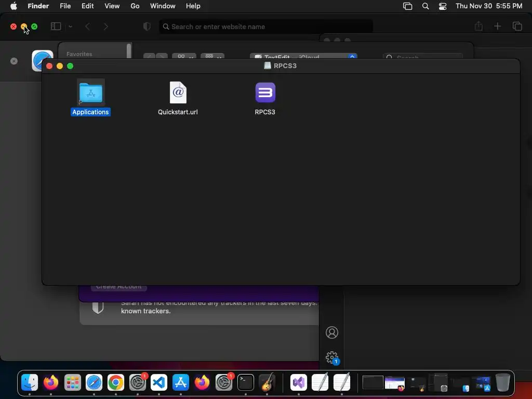
Task: Open Safari privacy report shield
Action: click(147, 26)
